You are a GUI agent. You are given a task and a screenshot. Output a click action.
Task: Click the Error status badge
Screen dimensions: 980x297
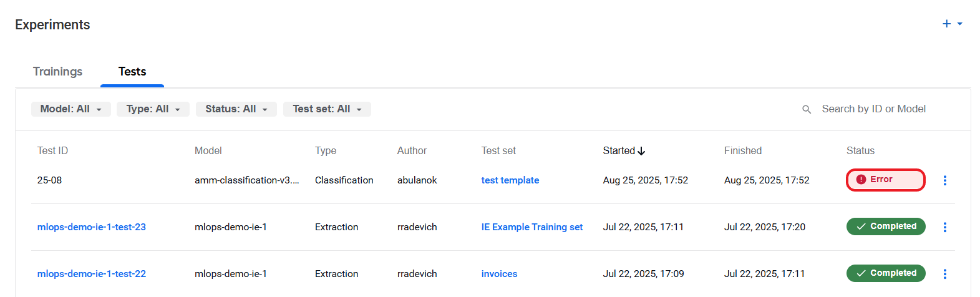885,180
